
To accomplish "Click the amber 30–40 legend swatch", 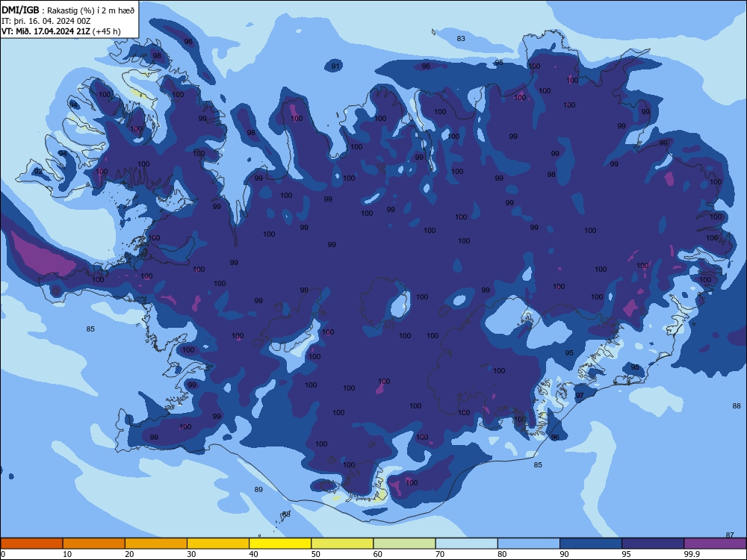I will [218, 544].
